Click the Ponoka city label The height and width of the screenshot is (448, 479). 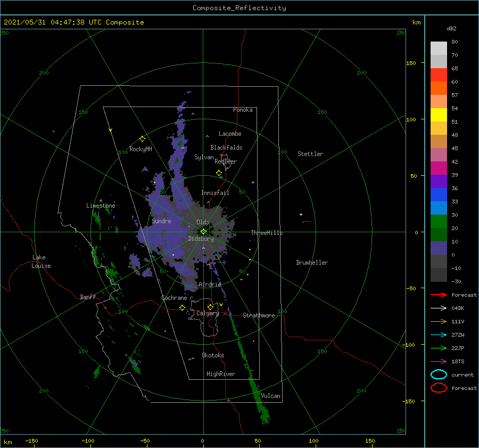(243, 110)
